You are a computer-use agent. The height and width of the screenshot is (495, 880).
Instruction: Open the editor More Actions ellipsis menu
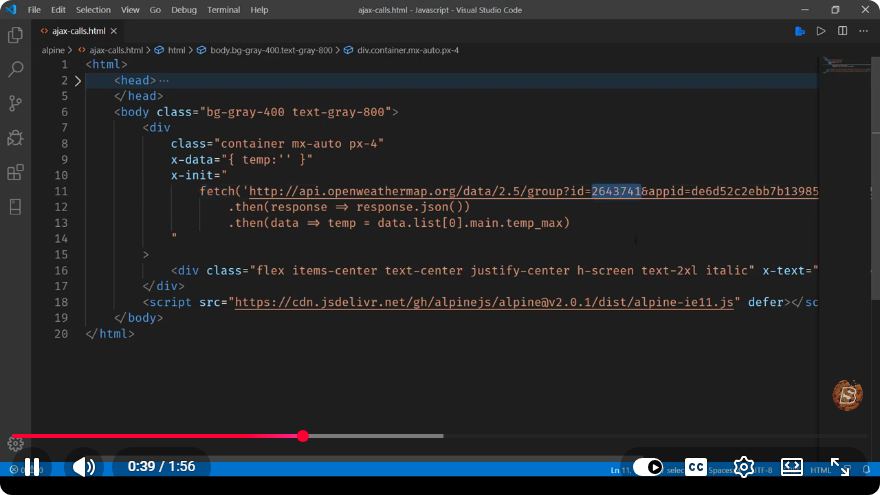pos(863,31)
